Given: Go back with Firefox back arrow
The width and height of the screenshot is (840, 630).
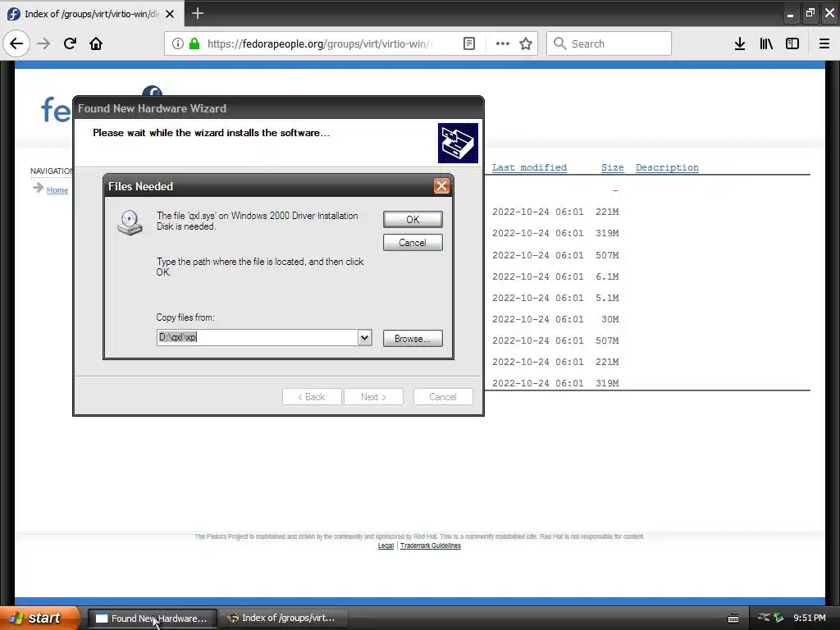Looking at the screenshot, I should 16,43.
